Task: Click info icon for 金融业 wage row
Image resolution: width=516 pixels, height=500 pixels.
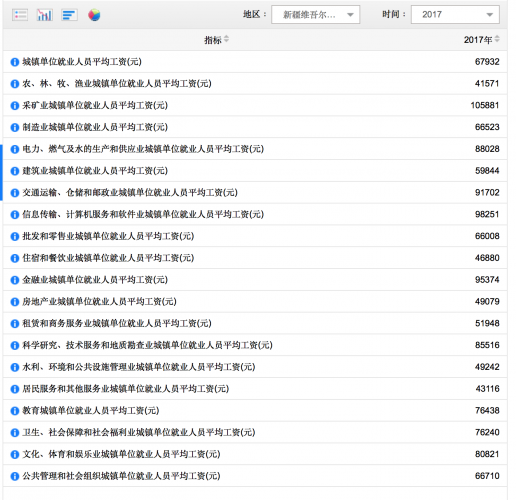Action: [15, 280]
